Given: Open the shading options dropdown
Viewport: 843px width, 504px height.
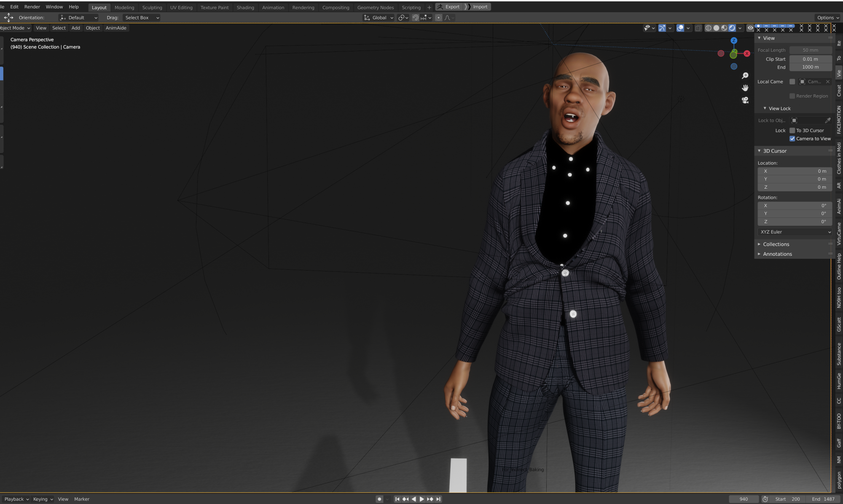Looking at the screenshot, I should click(740, 28).
